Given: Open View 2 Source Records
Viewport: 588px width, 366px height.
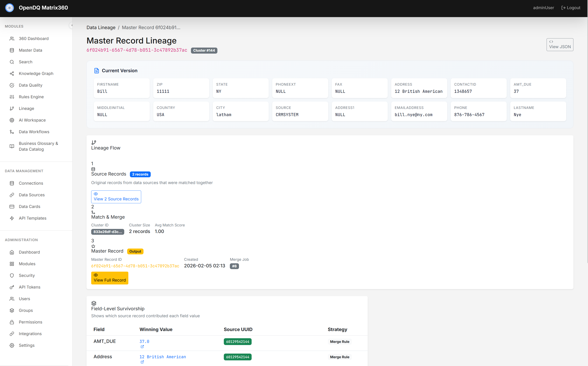Looking at the screenshot, I should click(x=116, y=197).
